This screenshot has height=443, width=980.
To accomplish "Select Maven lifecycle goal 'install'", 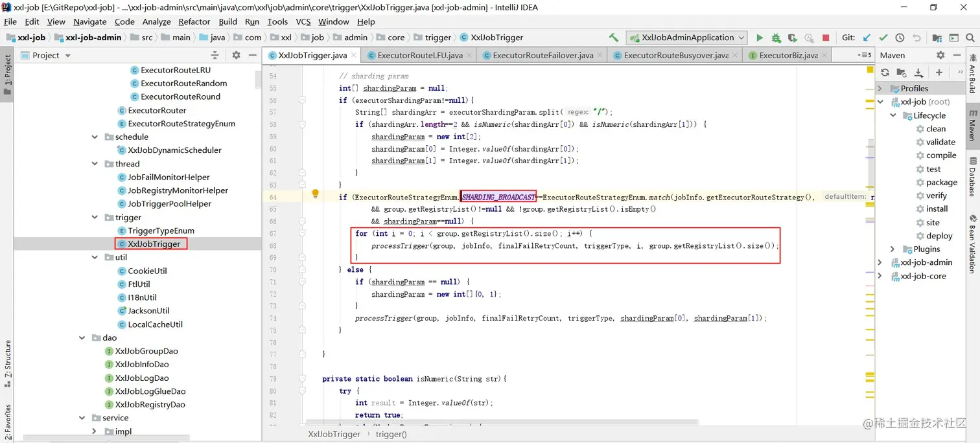I will coord(937,209).
